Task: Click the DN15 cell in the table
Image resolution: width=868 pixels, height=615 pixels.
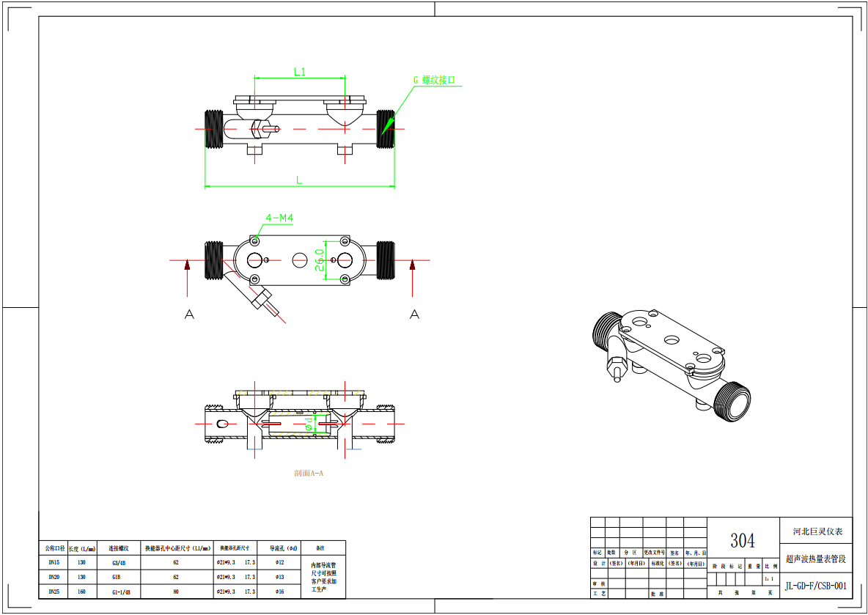Action: pyautogui.click(x=54, y=563)
